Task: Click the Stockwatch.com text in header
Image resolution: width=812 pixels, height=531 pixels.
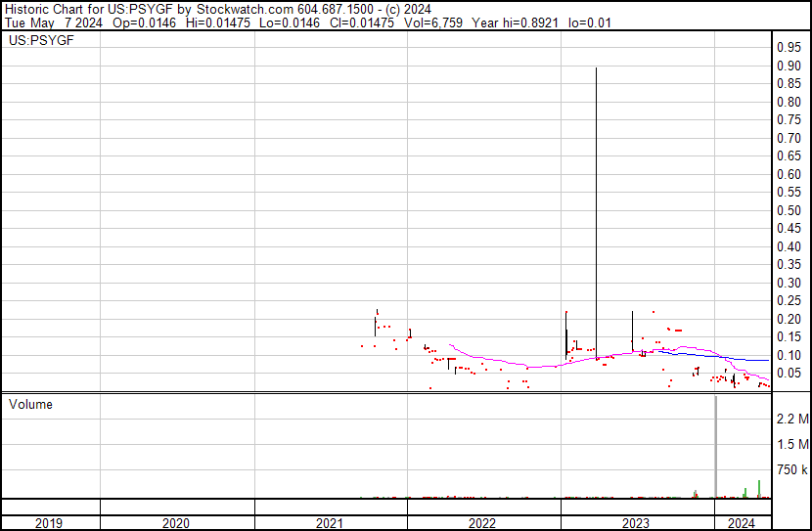Action: tap(245, 10)
